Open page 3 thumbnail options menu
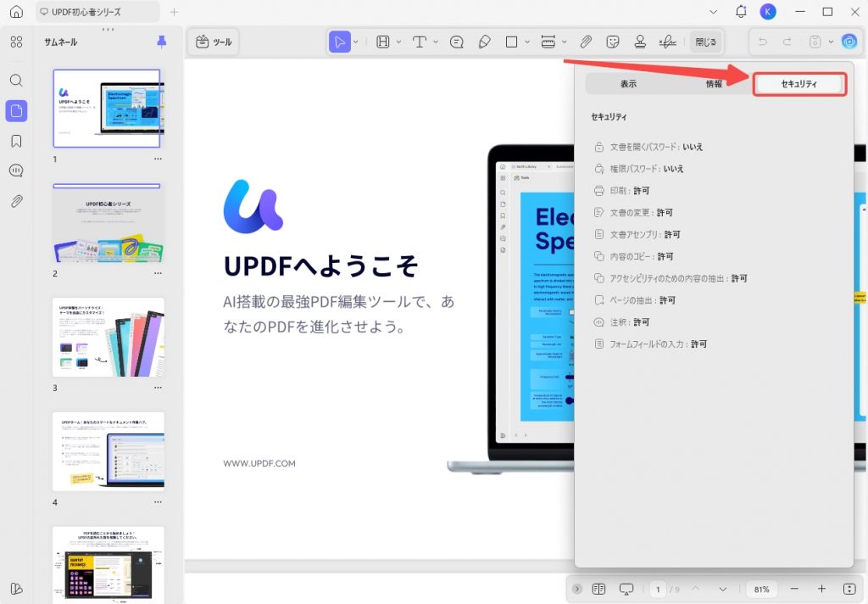This screenshot has height=604, width=868. [x=159, y=388]
